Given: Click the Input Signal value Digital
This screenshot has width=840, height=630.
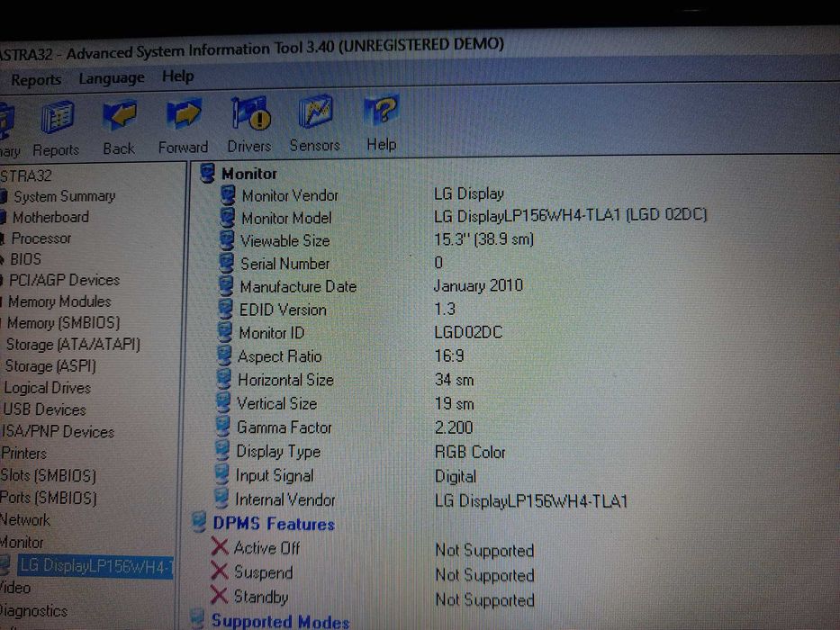Looking at the screenshot, I should 456,477.
